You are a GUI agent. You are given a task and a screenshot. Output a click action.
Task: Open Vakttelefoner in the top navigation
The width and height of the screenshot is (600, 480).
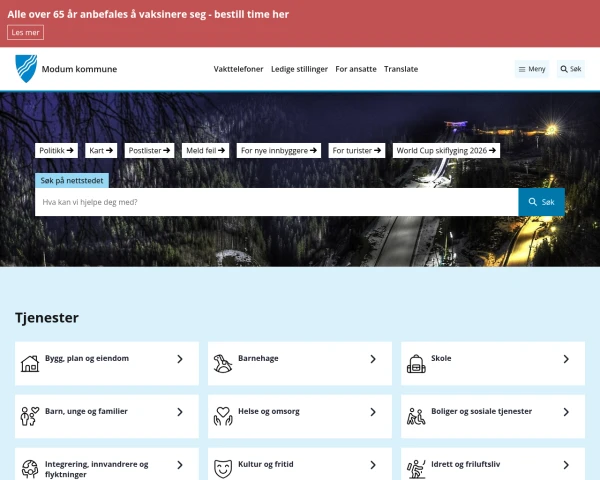coord(238,69)
